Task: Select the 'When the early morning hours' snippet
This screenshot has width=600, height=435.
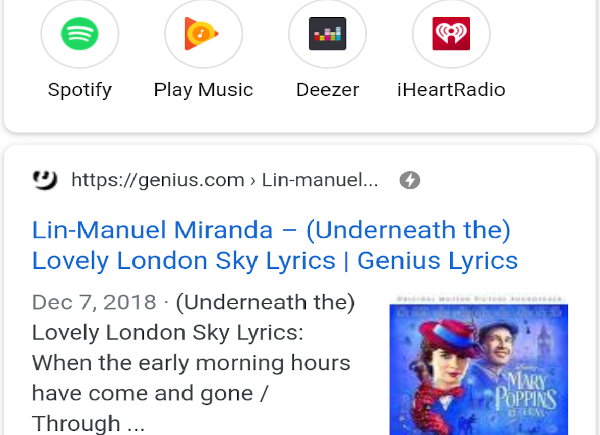Action: point(191,363)
